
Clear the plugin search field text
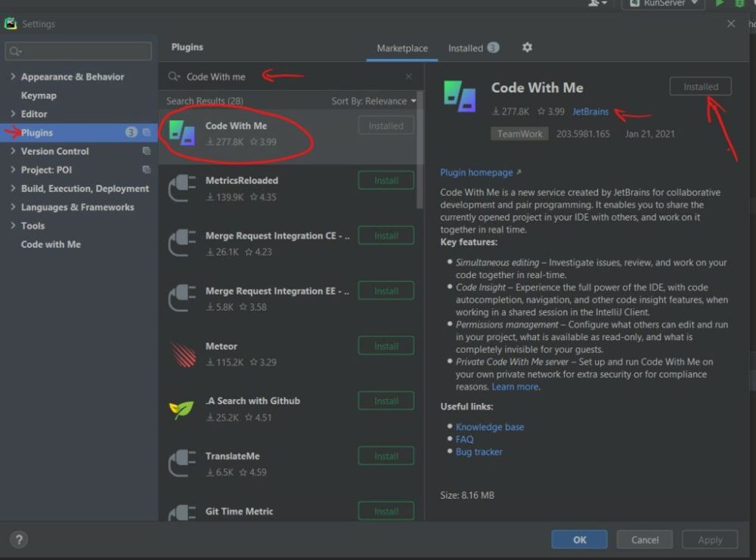tap(408, 76)
